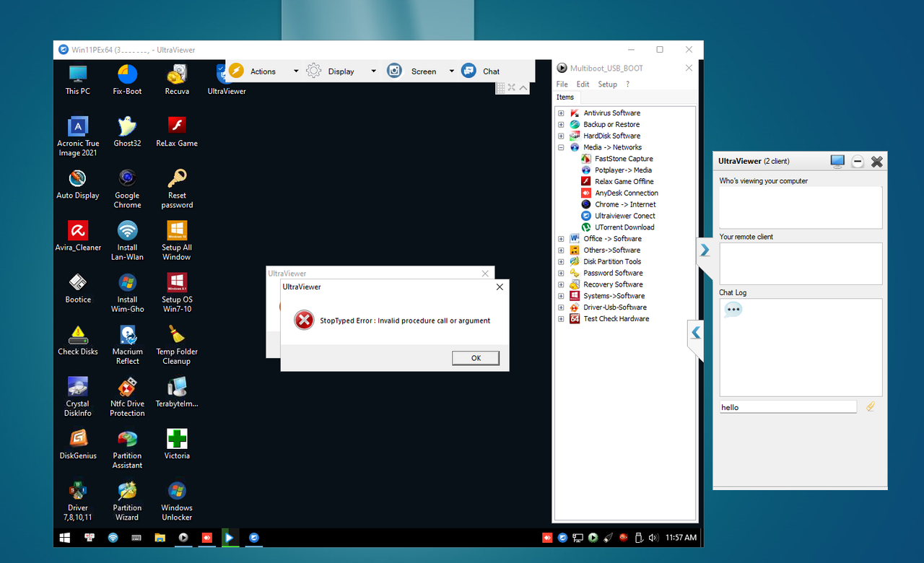Click the remote taskbar wifi network icon
The height and width of the screenshot is (563, 924).
click(x=113, y=538)
